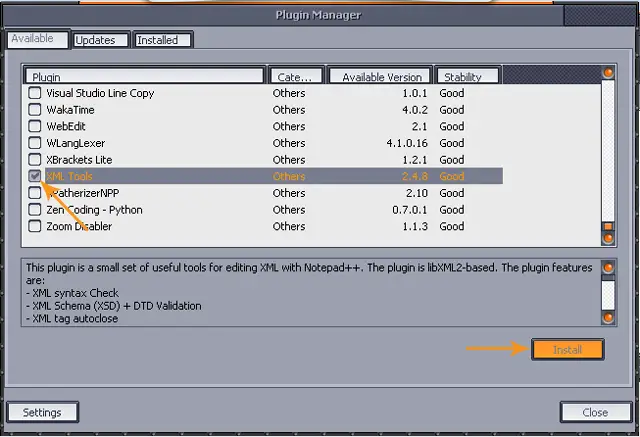The height and width of the screenshot is (437, 640).
Task: Click version 4.0.2 for WakaTime
Action: pos(415,110)
